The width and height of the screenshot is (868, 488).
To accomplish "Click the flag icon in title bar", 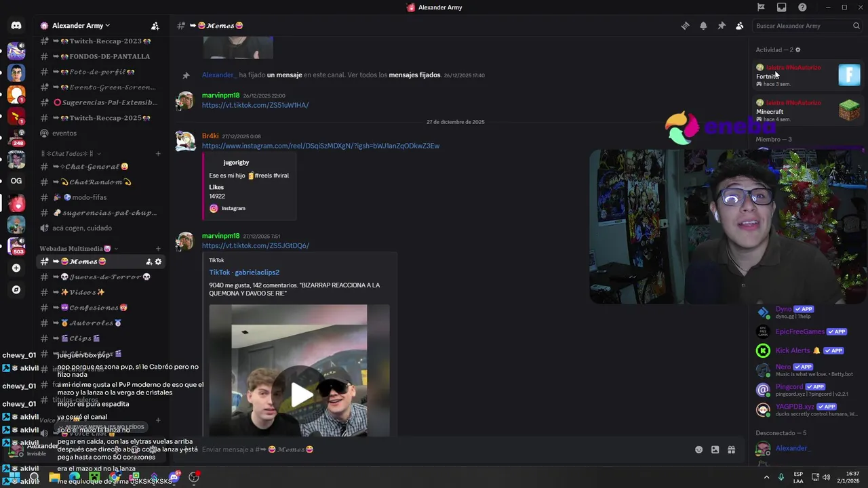I will click(x=761, y=7).
